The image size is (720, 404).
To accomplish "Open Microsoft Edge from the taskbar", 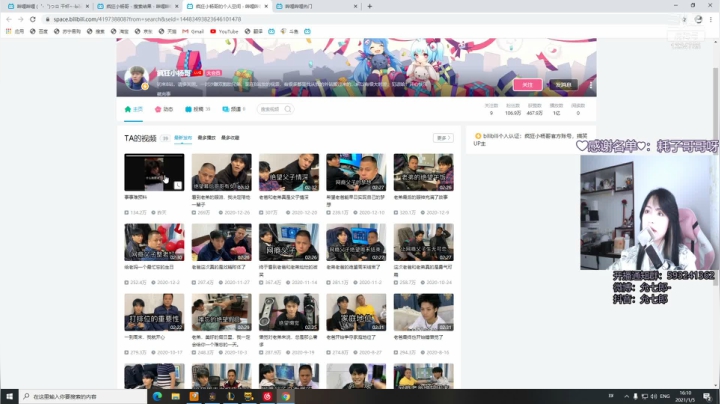I will 157,396.
